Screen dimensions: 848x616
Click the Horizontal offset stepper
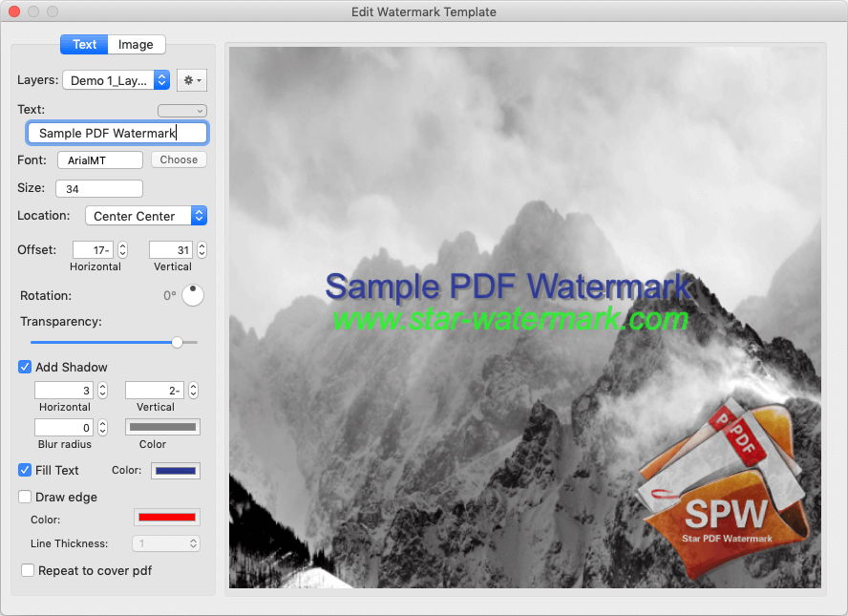pos(123,250)
